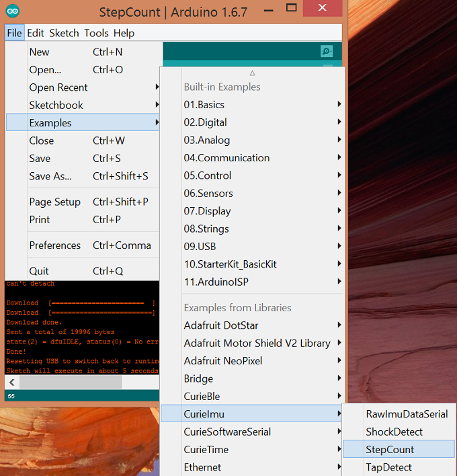Image resolution: width=457 pixels, height=476 pixels.
Task: Choose New from the File menu
Action: point(83,52)
